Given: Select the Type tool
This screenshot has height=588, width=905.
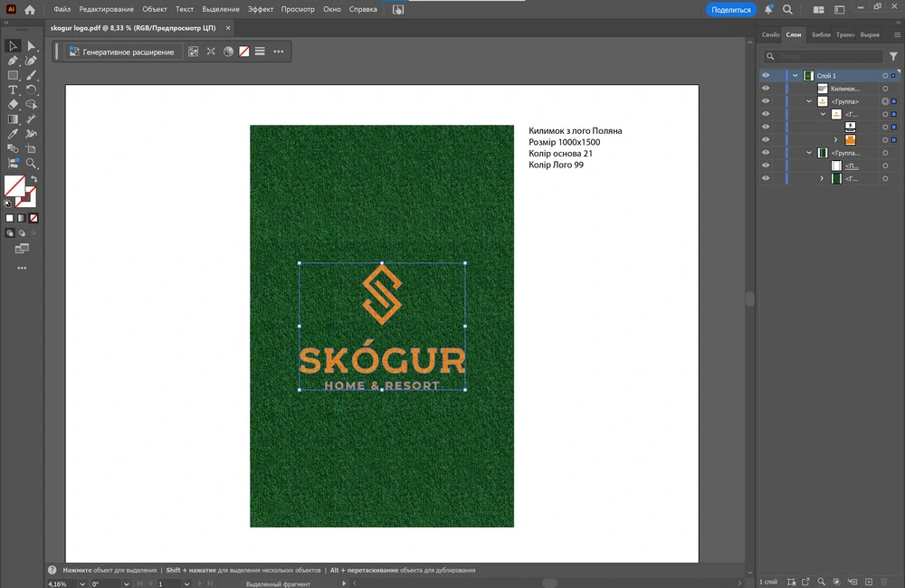Looking at the screenshot, I should point(14,90).
